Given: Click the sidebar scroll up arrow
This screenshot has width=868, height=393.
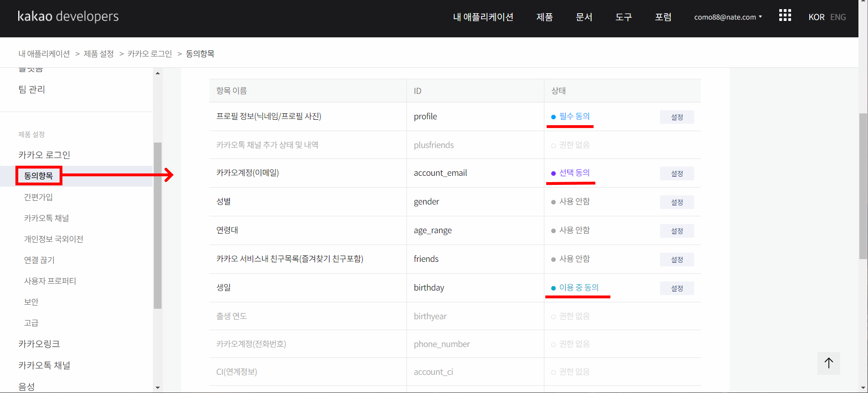Looking at the screenshot, I should [x=157, y=73].
